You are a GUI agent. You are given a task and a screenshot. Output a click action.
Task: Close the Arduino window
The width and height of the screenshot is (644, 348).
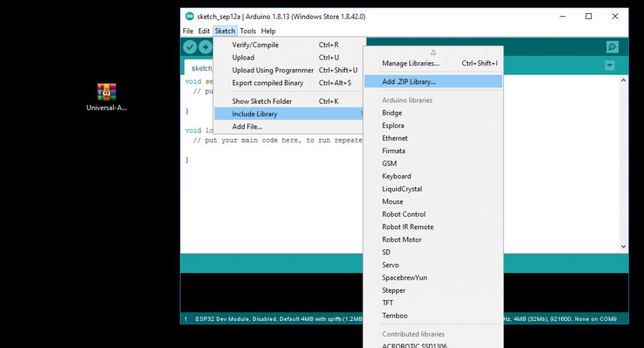pyautogui.click(x=615, y=16)
